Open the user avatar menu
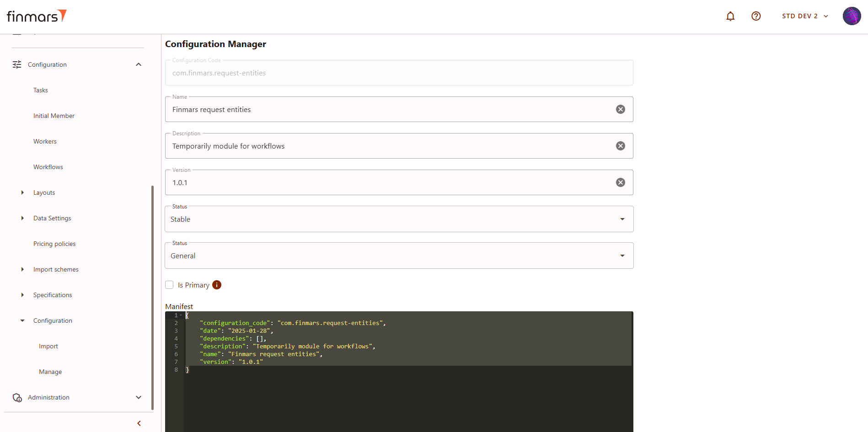The image size is (868, 432). (852, 16)
